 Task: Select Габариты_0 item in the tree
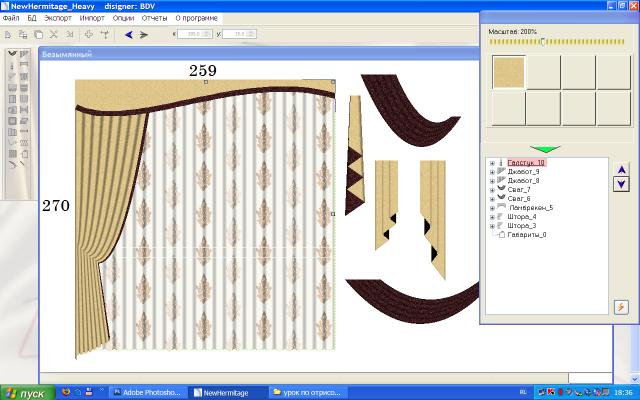pos(526,235)
